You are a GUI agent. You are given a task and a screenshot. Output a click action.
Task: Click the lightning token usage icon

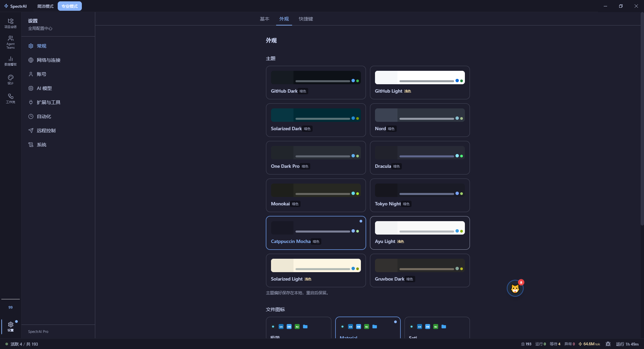pos(580,344)
